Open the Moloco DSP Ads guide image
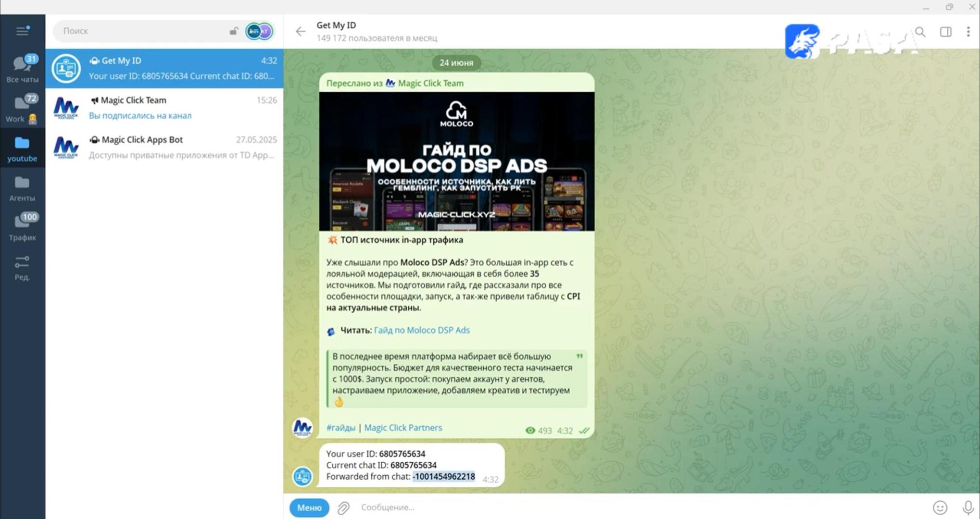The image size is (980, 519). click(x=456, y=161)
